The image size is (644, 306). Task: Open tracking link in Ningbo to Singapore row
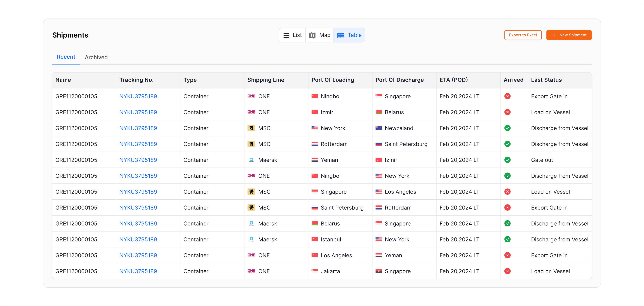pyautogui.click(x=138, y=96)
